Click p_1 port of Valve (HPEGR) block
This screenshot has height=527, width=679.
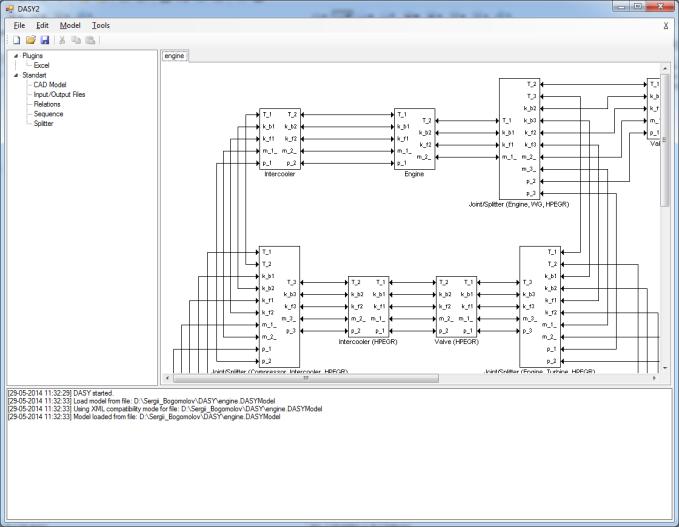point(468,331)
